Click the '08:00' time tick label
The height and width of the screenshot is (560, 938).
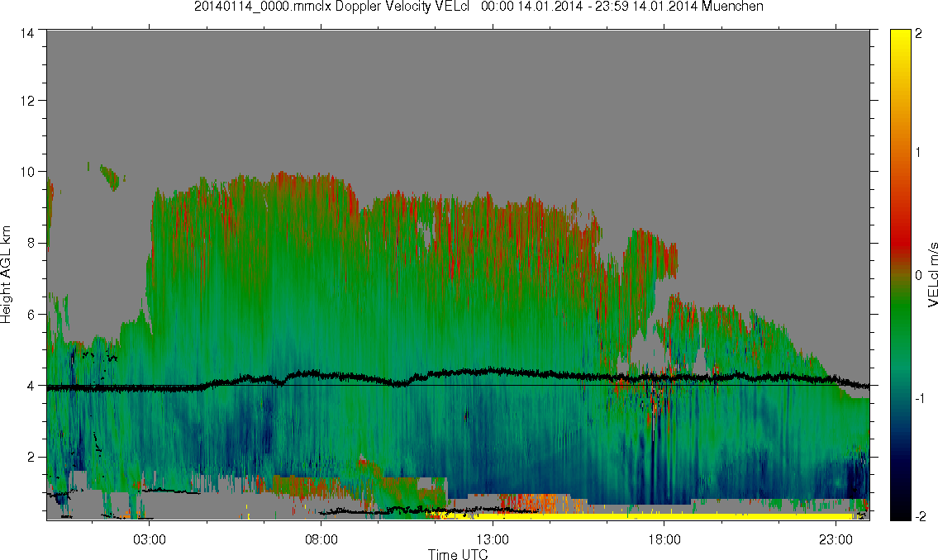click(x=321, y=539)
